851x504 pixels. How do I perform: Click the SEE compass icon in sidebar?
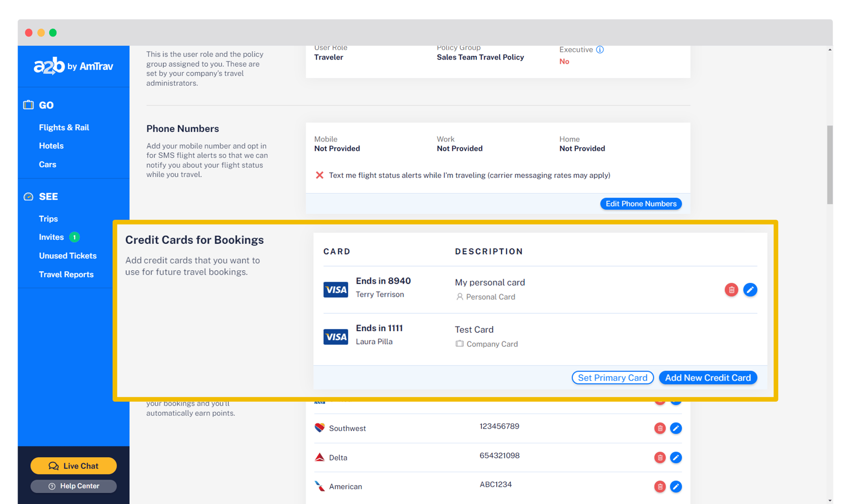click(x=28, y=196)
